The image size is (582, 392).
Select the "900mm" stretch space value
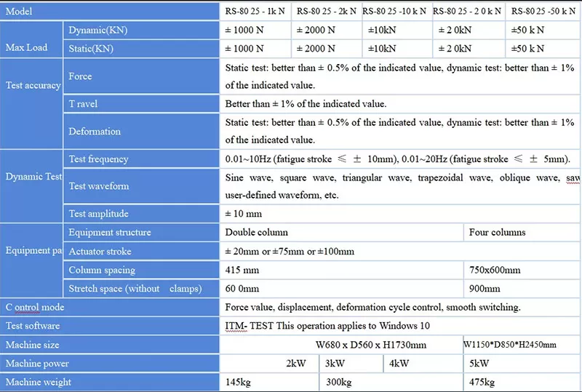(x=485, y=289)
